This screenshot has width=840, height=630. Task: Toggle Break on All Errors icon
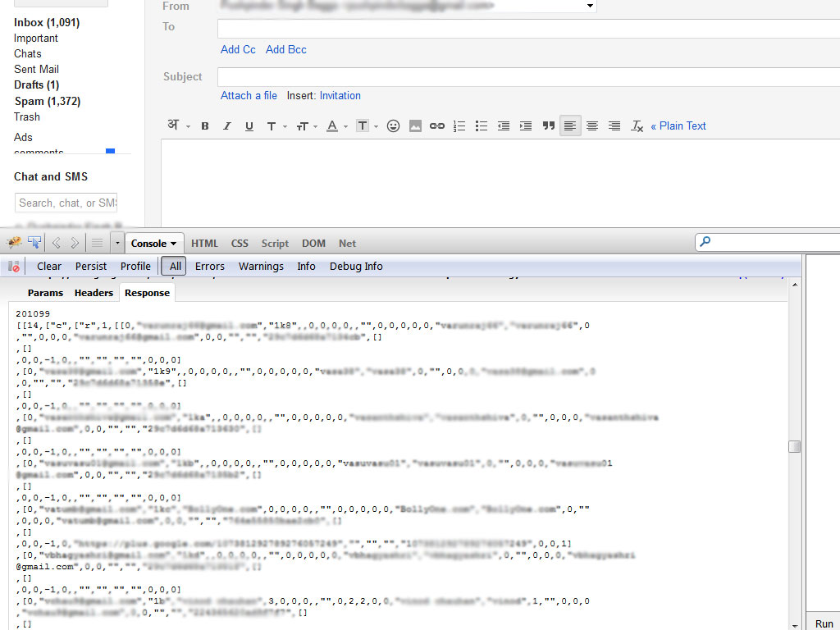14,267
